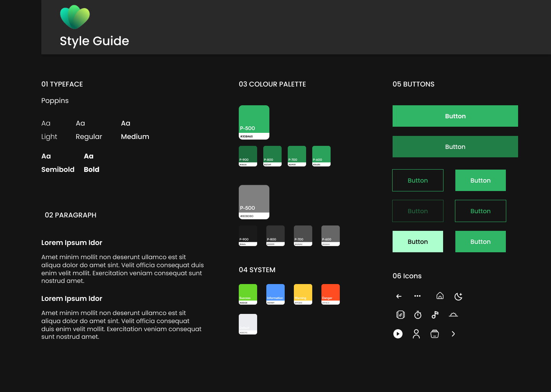Click the 01 TYPEFACE heading
The height and width of the screenshot is (392, 551).
(x=62, y=84)
